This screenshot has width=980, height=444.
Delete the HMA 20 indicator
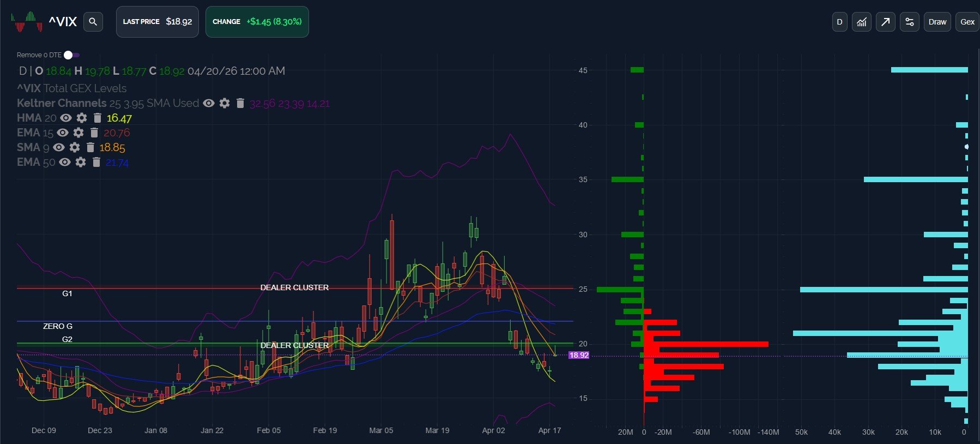pos(97,118)
